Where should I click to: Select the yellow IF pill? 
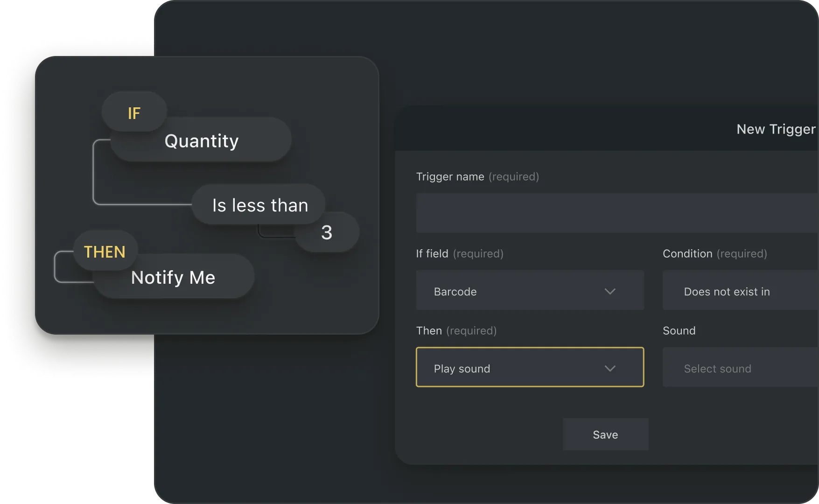pos(134,112)
